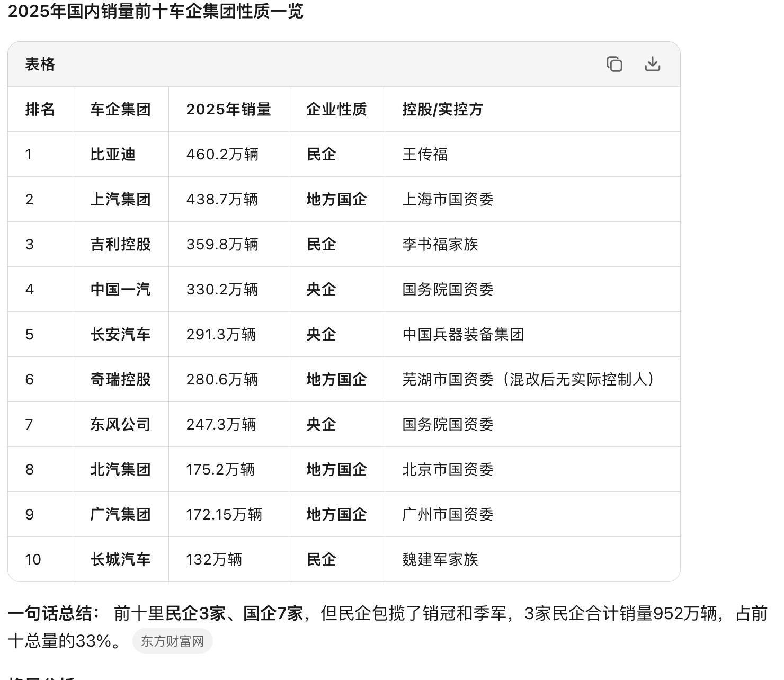The width and height of the screenshot is (784, 680).
Task: Click the 上汽集团 cell
Action: (121, 199)
